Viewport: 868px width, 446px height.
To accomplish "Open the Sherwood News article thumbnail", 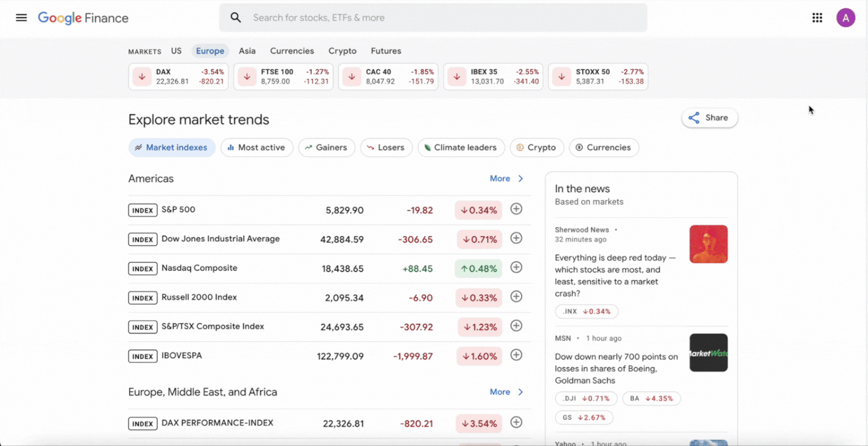I will pyautogui.click(x=708, y=244).
